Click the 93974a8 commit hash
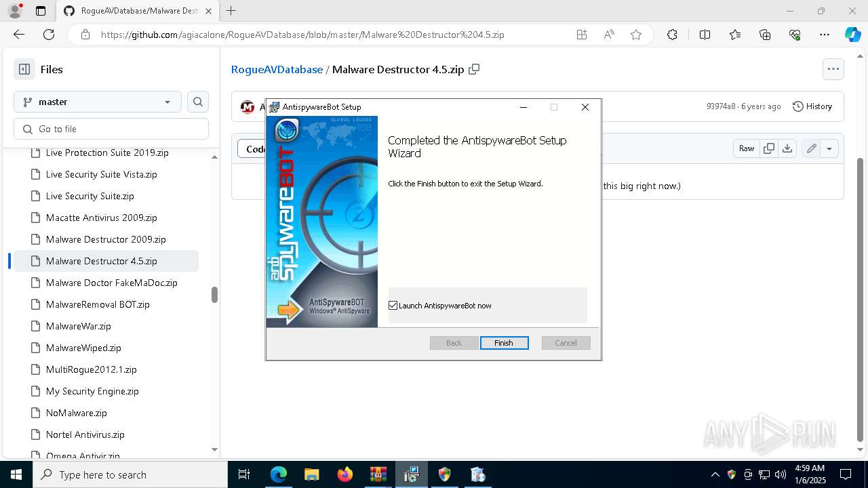Screen dimensions: 868x488 tap(721, 106)
